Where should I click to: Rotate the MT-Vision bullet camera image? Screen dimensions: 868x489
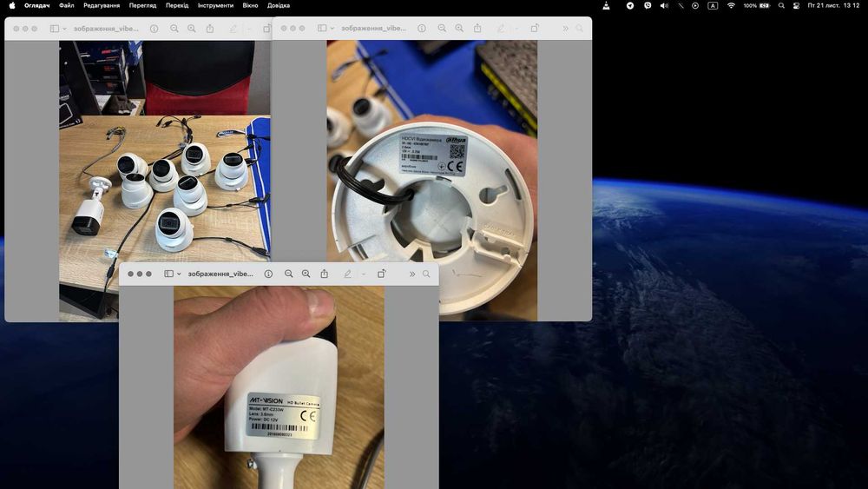[x=382, y=274]
